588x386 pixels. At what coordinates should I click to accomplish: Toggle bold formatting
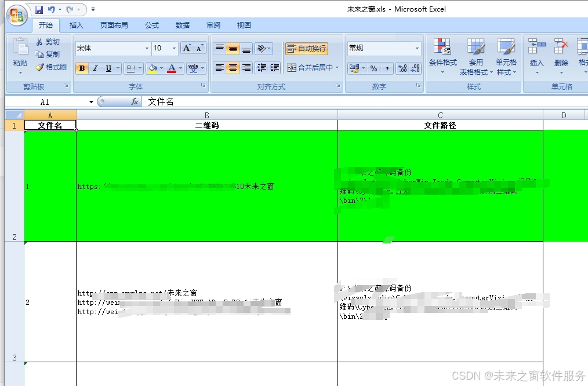click(x=82, y=68)
